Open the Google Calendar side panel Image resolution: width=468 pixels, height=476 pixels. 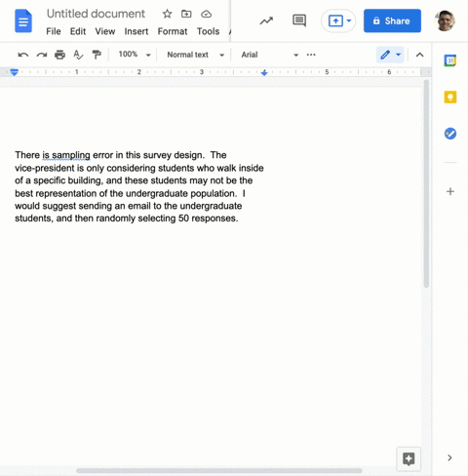(450, 60)
